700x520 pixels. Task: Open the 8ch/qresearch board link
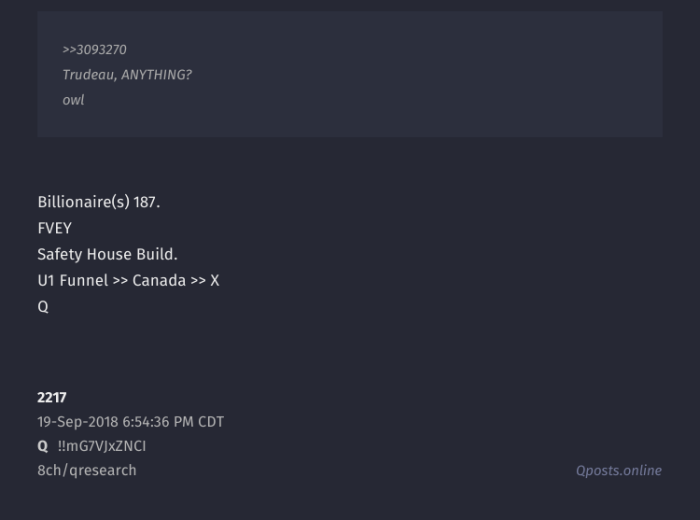point(87,470)
